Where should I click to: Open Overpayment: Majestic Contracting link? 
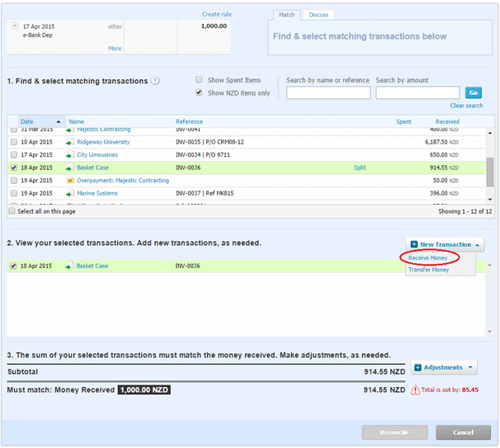123,180
